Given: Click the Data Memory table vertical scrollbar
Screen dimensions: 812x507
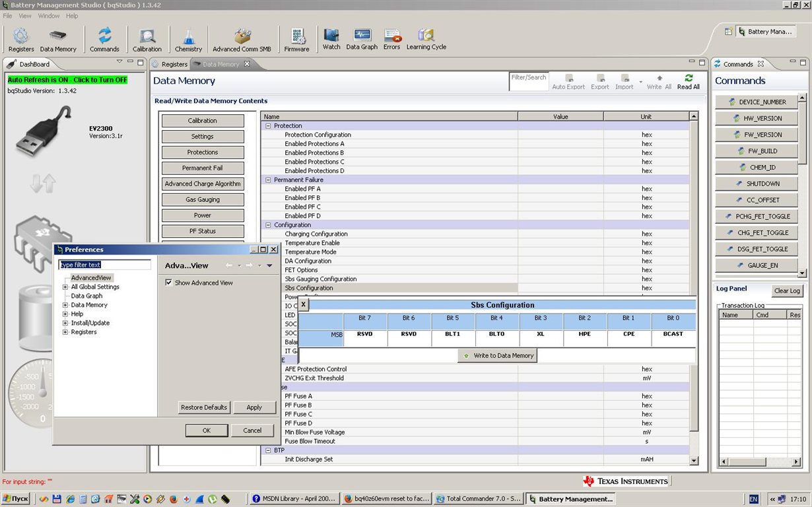Looking at the screenshot, I should (694, 288).
